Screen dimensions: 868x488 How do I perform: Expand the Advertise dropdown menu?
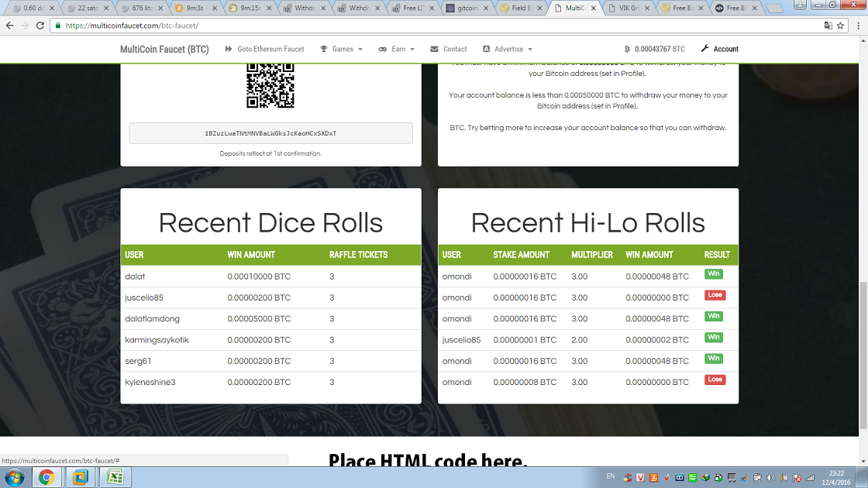[x=508, y=50]
